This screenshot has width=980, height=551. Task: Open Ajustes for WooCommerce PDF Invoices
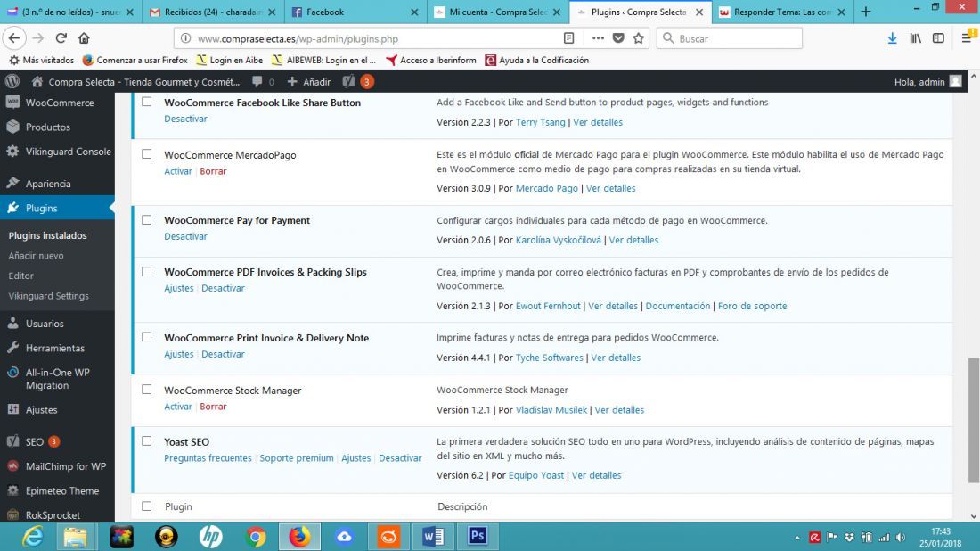[179, 288]
